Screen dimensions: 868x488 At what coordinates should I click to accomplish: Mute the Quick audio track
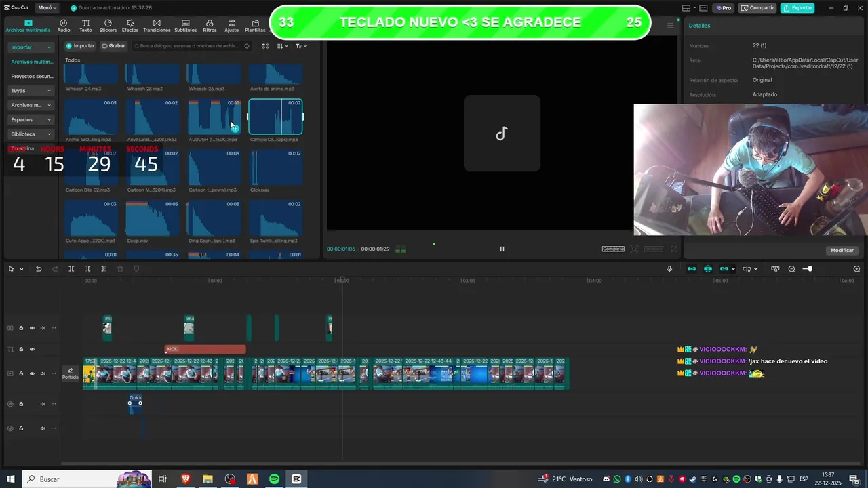pos(43,404)
